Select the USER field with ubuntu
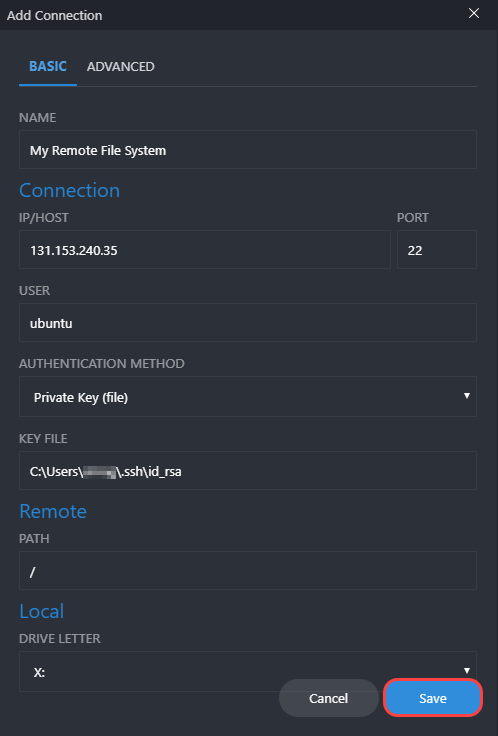The width and height of the screenshot is (498, 736). [248, 322]
